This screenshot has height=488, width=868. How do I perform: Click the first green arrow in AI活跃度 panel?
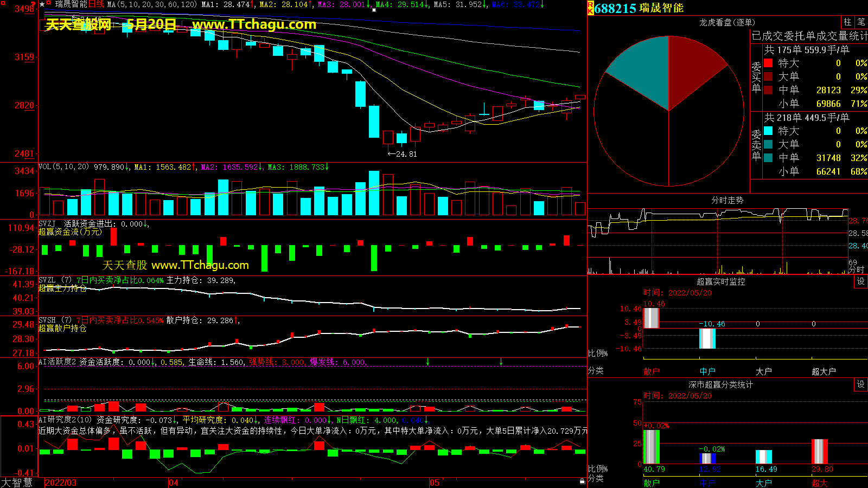click(428, 362)
